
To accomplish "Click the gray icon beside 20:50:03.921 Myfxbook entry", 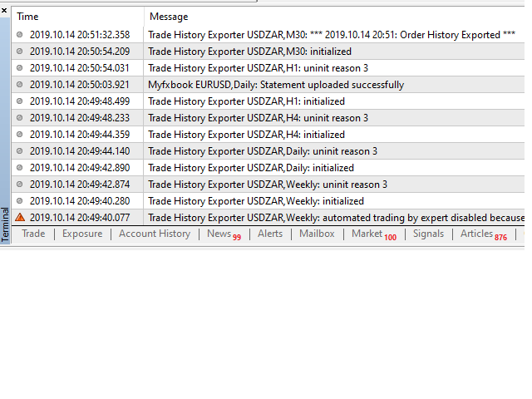I will (x=20, y=85).
